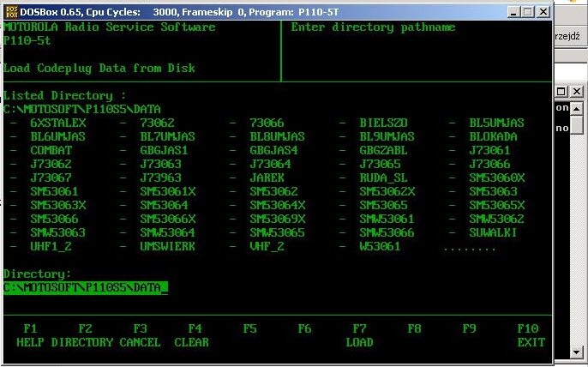This screenshot has width=588, height=367.
Task: Select codeplug file SM53063X
Action: (58, 205)
